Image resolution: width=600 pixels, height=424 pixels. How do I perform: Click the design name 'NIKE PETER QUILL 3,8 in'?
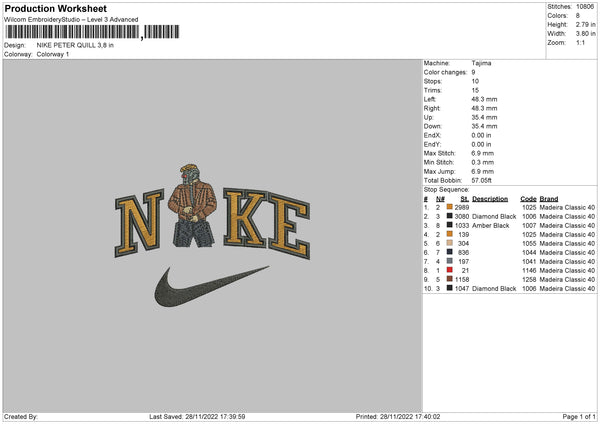coord(75,45)
